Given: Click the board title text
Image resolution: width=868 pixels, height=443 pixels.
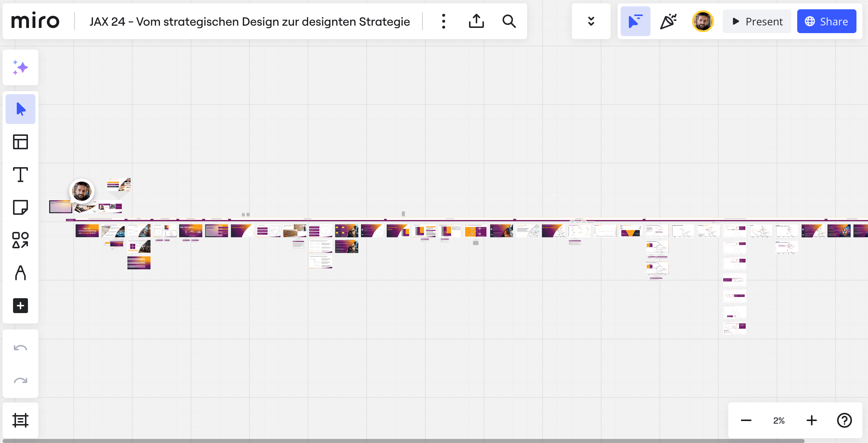Looking at the screenshot, I should pyautogui.click(x=250, y=21).
